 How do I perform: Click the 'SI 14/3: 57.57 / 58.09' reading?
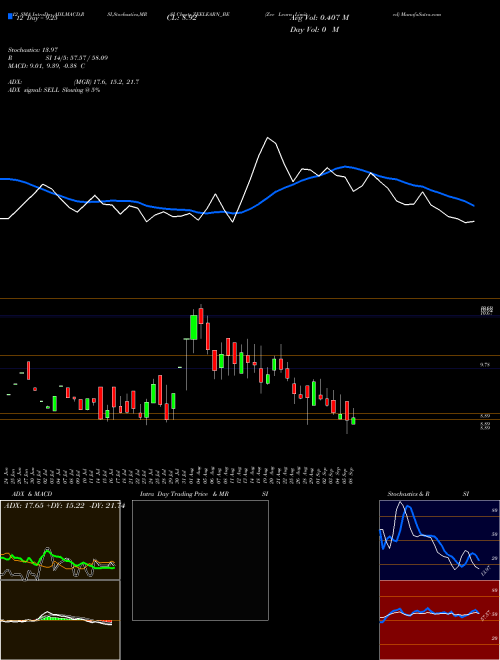coord(77,58)
